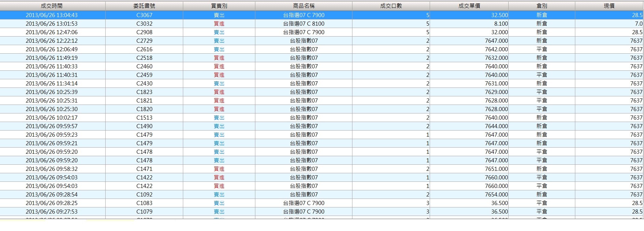Select order number C2518
The width and height of the screenshot is (644, 231).
[x=144, y=58]
